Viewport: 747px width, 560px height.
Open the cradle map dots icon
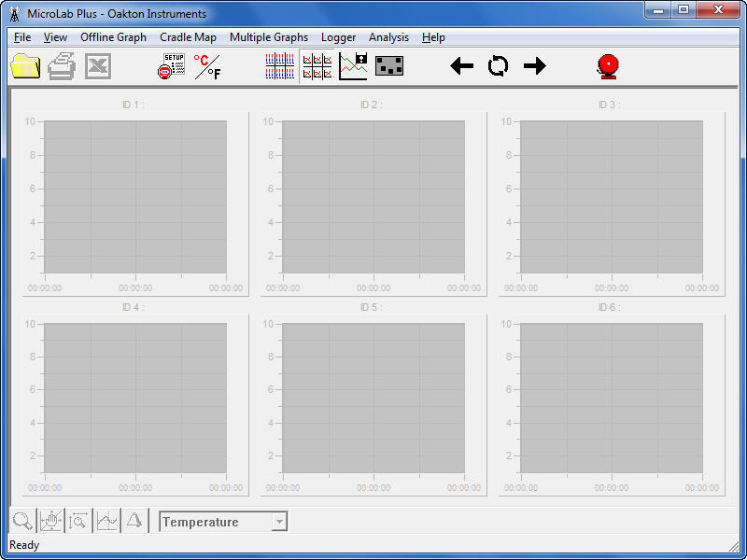[x=389, y=66]
